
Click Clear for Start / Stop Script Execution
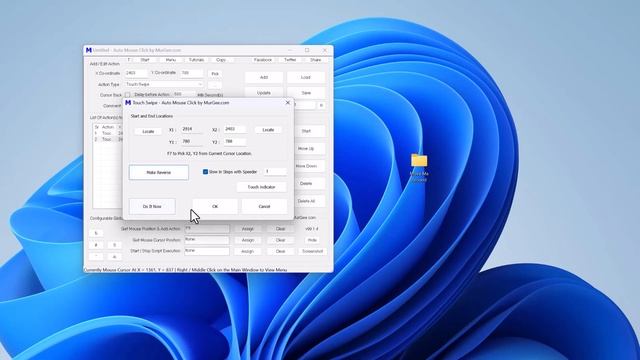coord(280,251)
